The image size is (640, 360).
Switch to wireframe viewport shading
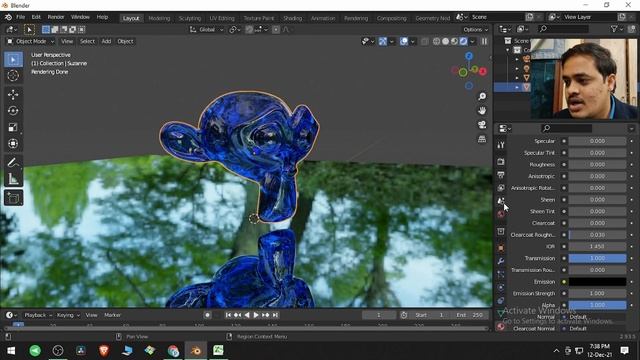[436, 41]
